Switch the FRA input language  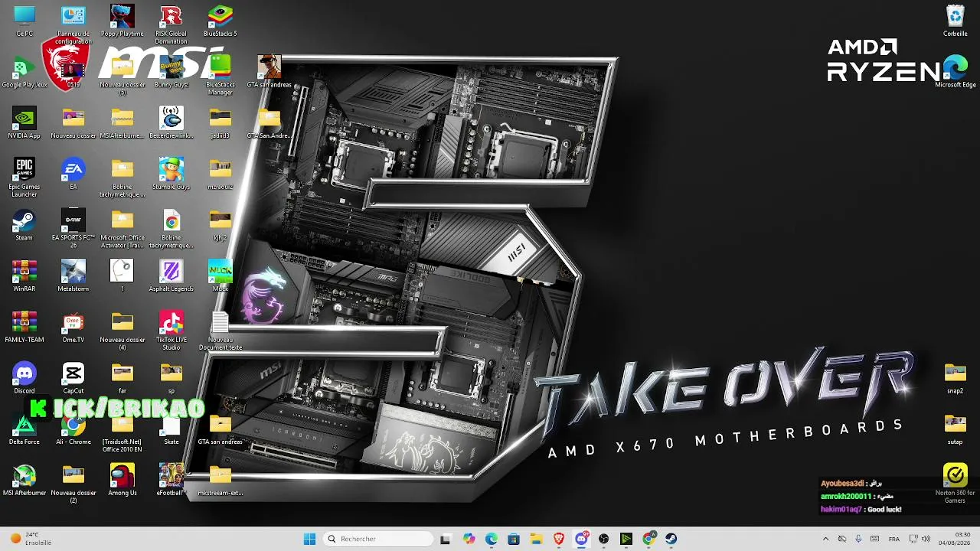[894, 539]
